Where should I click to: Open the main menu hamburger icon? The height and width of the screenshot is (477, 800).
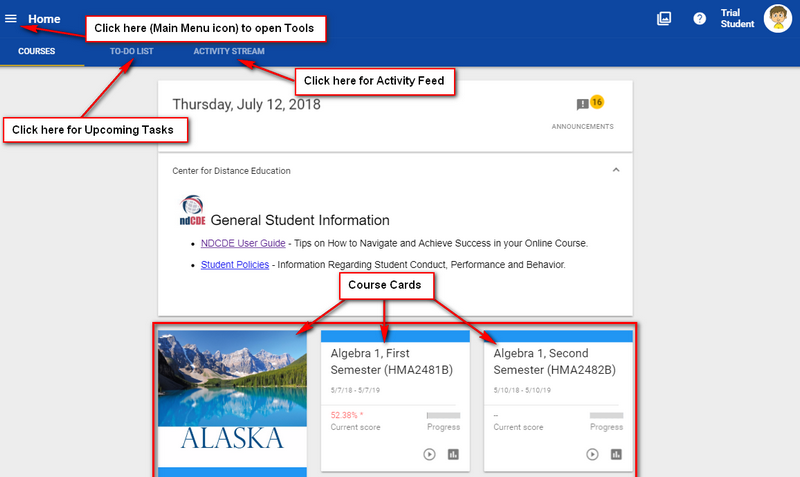[x=11, y=19]
